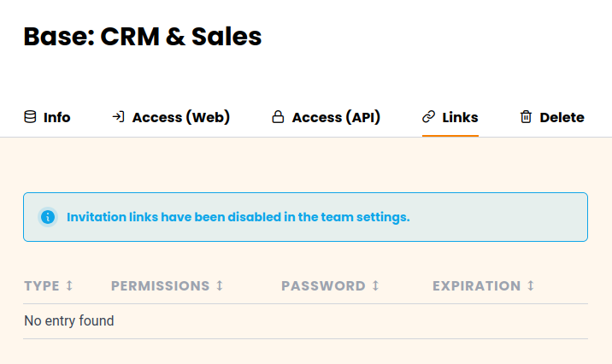This screenshot has width=612, height=364.
Task: Click the padlock icon for Access (API)
Action: [278, 117]
